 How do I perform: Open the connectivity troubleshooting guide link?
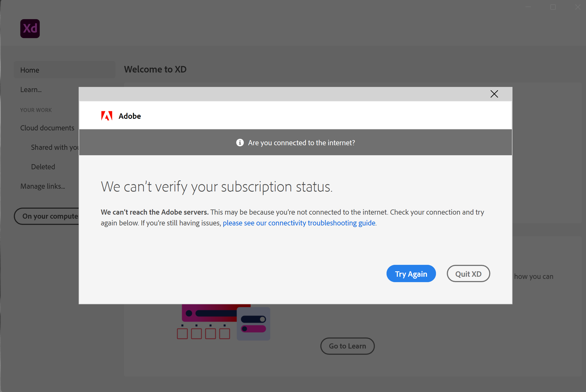[x=299, y=223]
